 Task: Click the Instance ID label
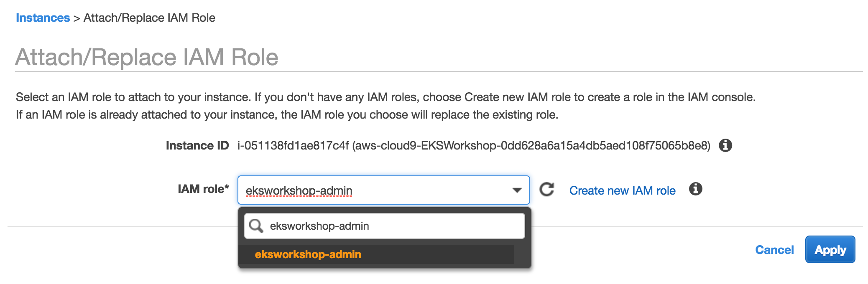(197, 145)
